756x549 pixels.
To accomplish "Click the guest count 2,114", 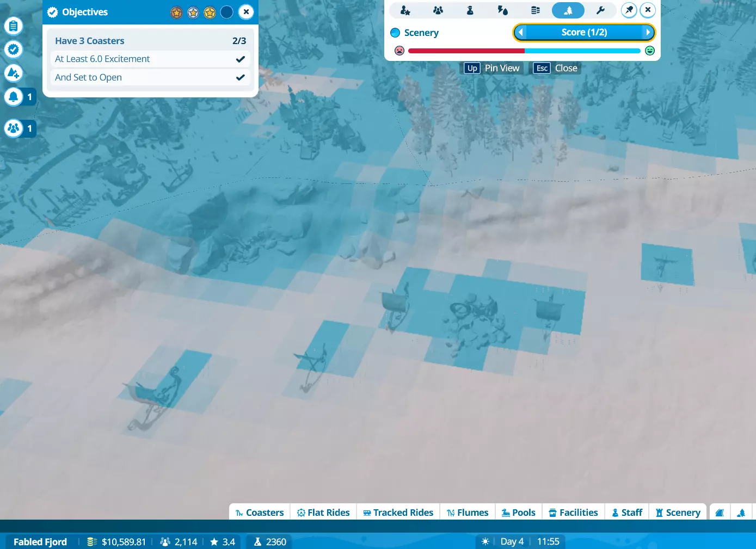I will 179,542.
